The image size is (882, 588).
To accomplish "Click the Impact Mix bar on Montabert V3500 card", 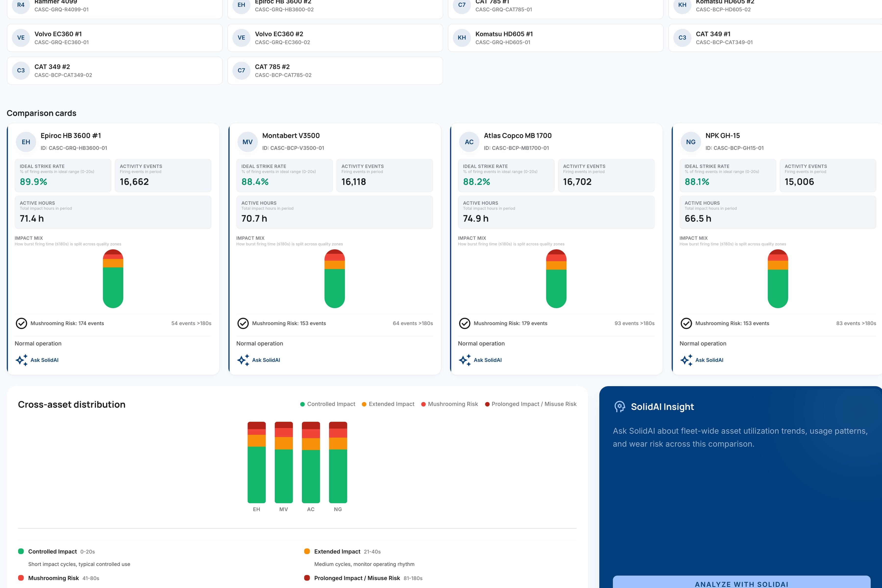I will (x=334, y=279).
